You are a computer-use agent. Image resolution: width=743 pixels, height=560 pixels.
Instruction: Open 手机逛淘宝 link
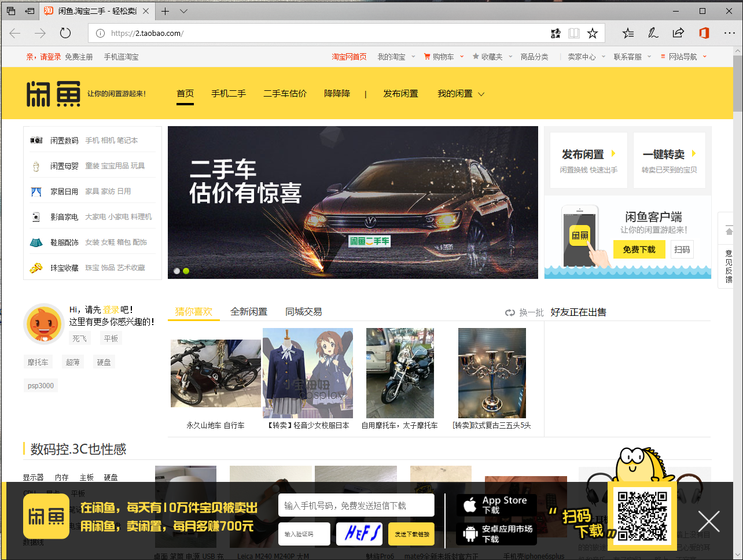click(121, 57)
